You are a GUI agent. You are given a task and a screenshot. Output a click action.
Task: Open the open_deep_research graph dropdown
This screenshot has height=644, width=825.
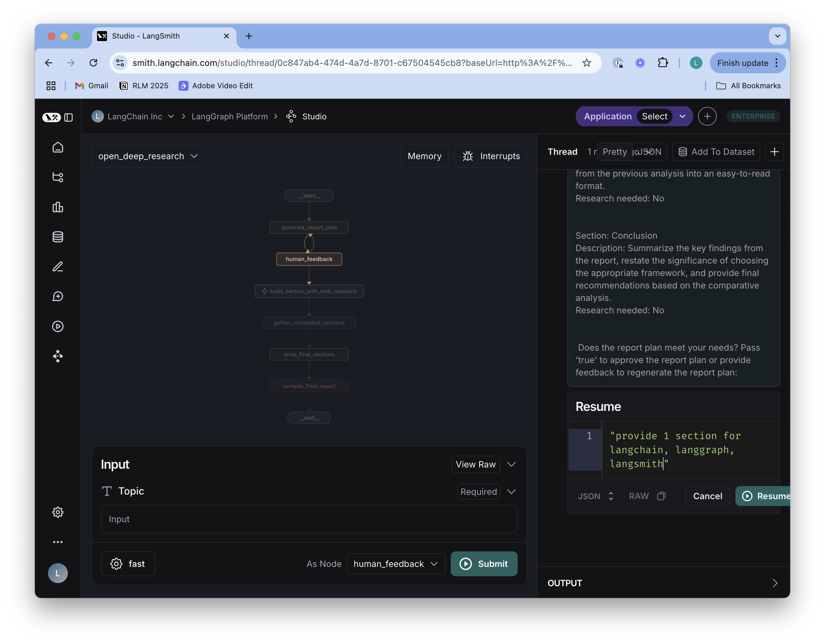click(x=148, y=156)
